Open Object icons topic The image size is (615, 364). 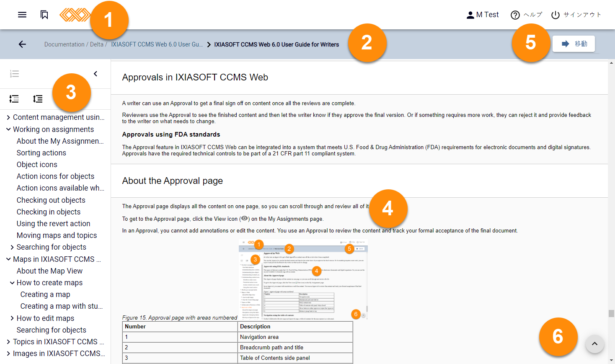pyautogui.click(x=37, y=165)
